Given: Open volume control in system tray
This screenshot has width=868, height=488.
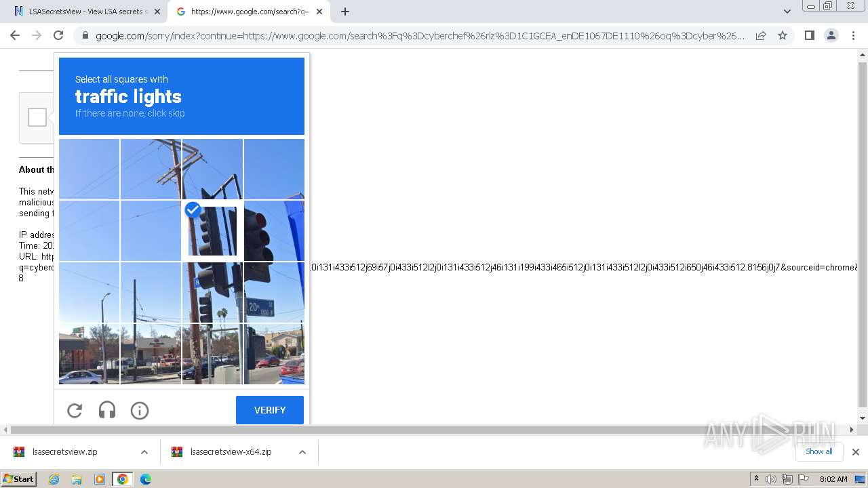Looking at the screenshot, I should pyautogui.click(x=771, y=479).
